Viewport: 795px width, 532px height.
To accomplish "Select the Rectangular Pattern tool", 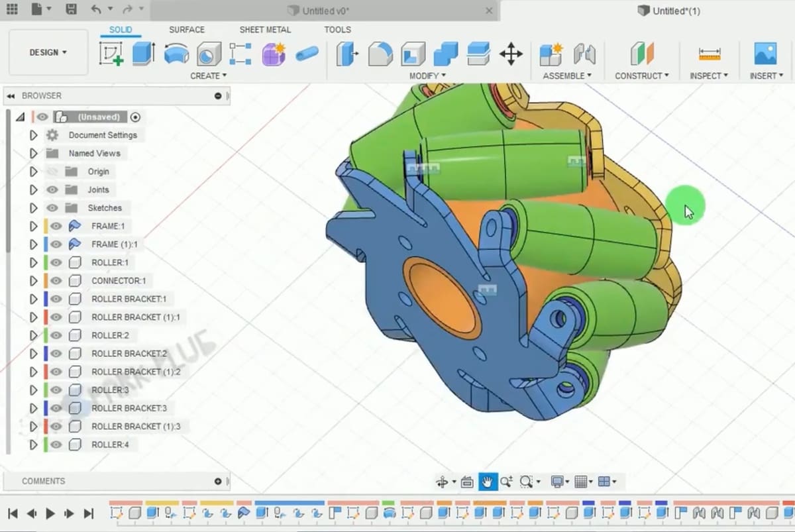I will (x=241, y=54).
